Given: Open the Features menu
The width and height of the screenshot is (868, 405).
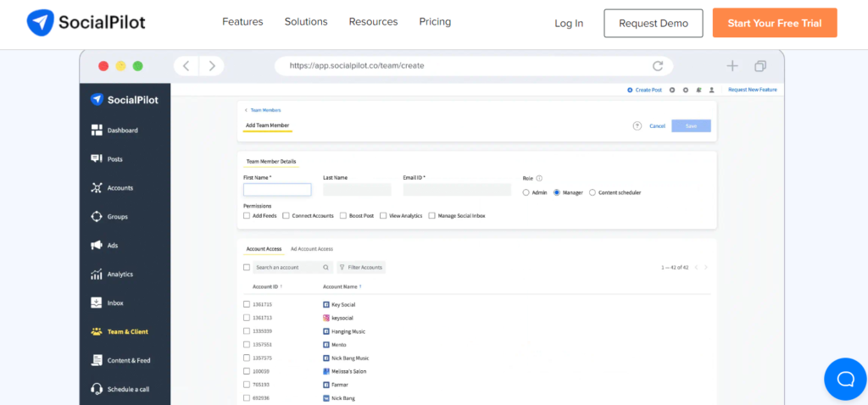Looking at the screenshot, I should pyautogui.click(x=242, y=22).
